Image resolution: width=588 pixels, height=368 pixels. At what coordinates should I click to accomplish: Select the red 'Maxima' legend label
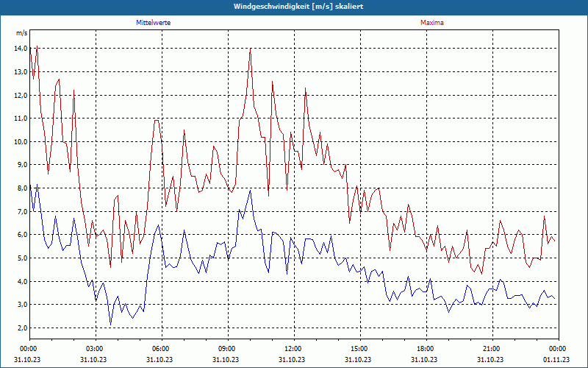pyautogui.click(x=432, y=23)
